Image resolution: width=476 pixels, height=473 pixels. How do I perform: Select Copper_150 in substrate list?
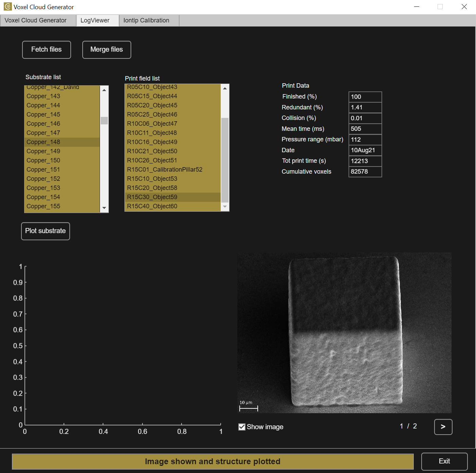[62, 160]
